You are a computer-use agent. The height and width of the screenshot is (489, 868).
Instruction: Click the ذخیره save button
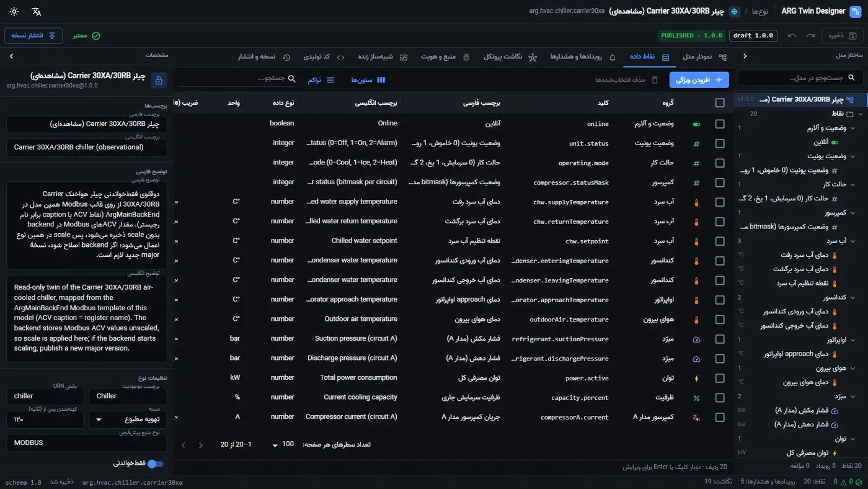843,35
